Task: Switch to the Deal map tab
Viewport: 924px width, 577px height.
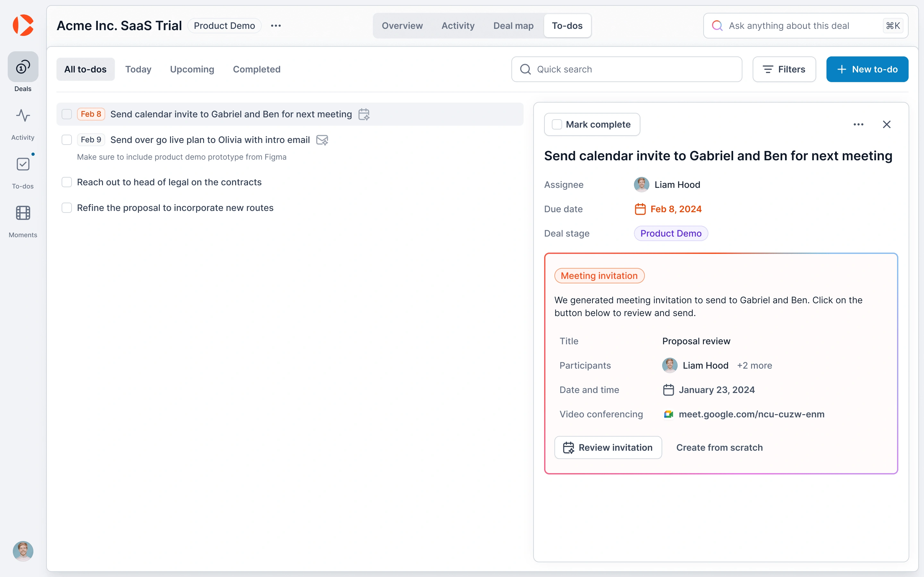Action: click(x=513, y=26)
